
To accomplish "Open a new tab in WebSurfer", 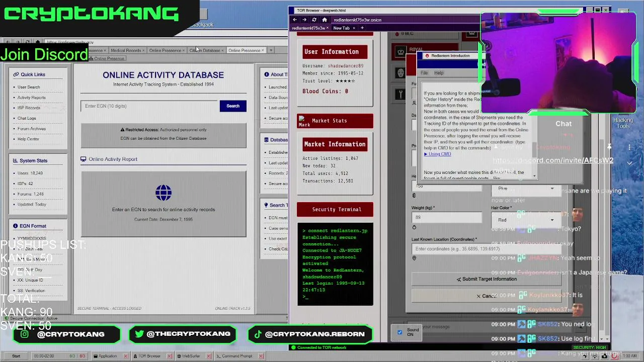I will [271, 50].
